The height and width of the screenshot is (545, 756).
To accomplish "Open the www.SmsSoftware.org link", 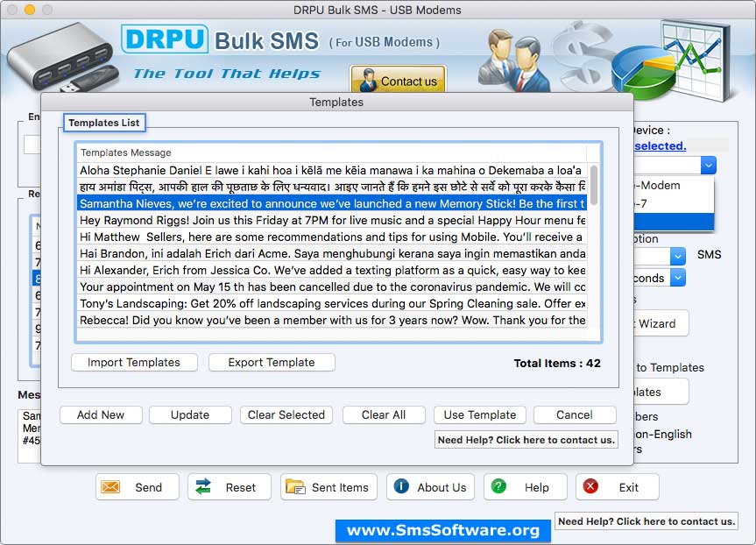I will point(443,530).
